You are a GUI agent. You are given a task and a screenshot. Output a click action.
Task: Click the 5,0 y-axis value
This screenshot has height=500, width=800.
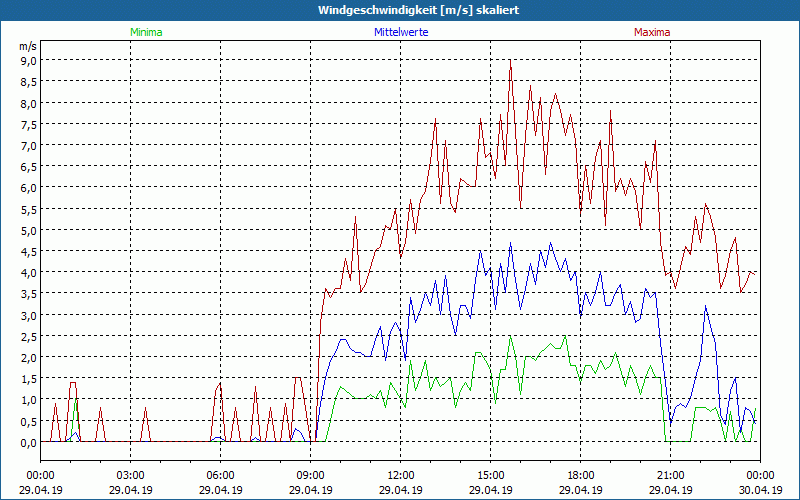pos(29,230)
